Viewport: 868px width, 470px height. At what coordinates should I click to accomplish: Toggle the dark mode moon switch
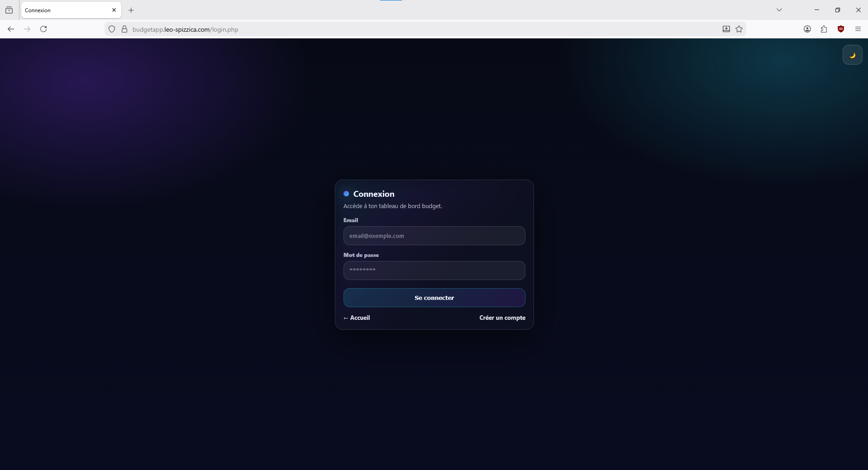852,55
